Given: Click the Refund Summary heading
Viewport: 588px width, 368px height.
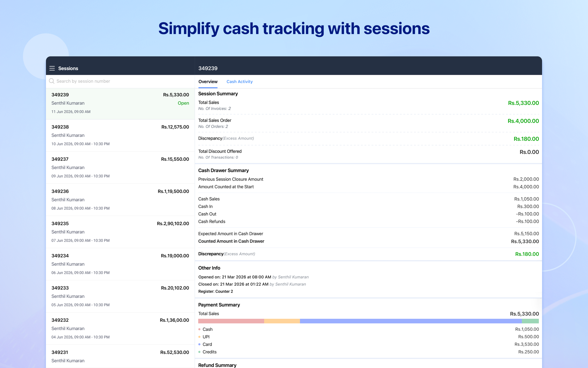Looking at the screenshot, I should pyautogui.click(x=217, y=365).
